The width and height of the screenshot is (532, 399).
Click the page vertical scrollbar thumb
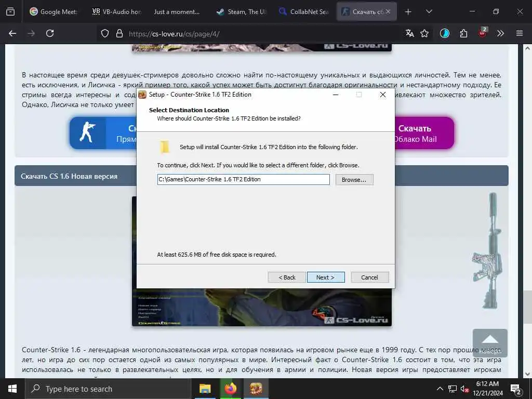528,308
